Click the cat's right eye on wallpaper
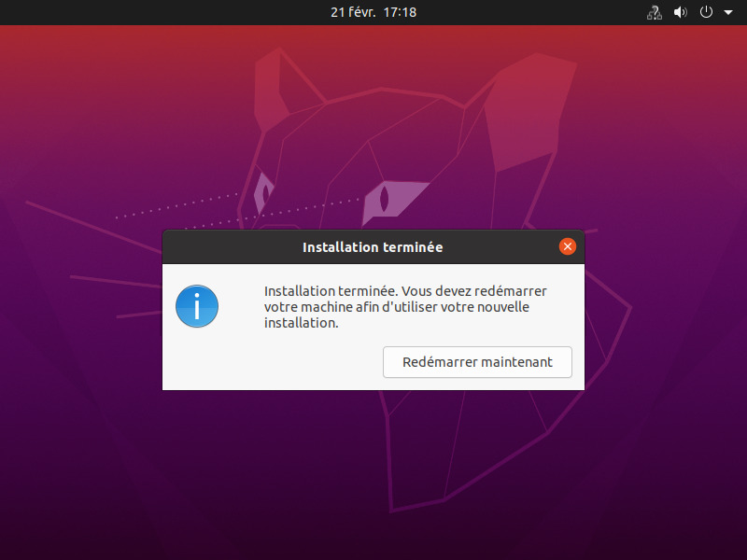Image resolution: width=747 pixels, height=560 pixels. [x=384, y=197]
